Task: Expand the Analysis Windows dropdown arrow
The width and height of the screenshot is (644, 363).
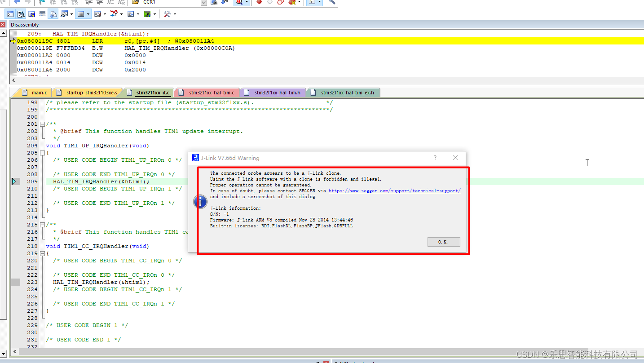Action: (121, 14)
